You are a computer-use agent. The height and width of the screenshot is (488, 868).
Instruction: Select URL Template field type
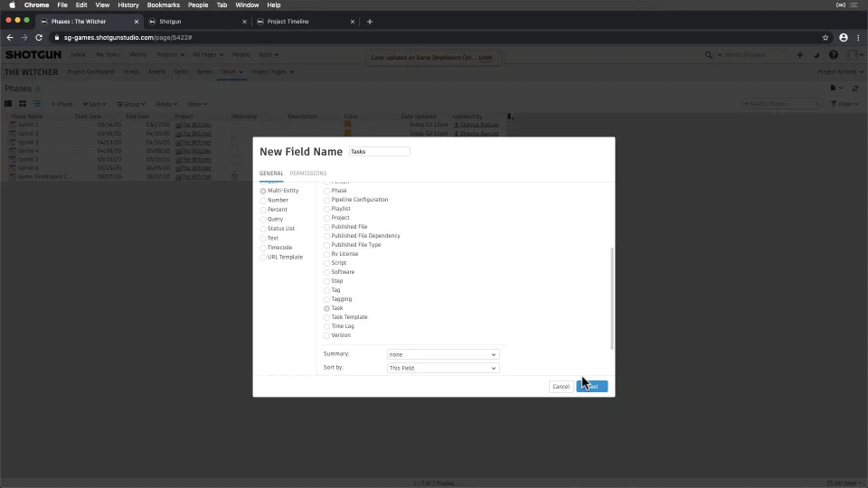[x=263, y=258]
